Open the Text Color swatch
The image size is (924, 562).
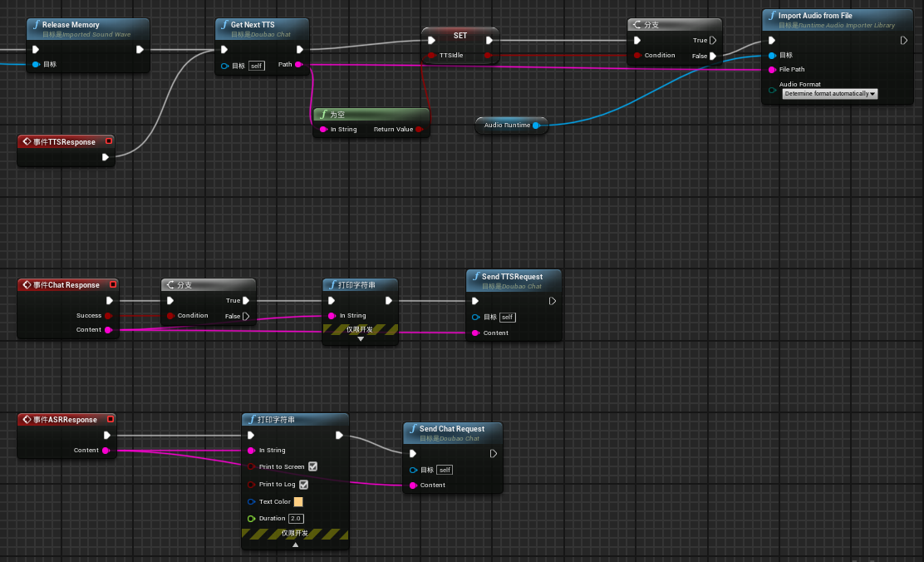pos(298,502)
